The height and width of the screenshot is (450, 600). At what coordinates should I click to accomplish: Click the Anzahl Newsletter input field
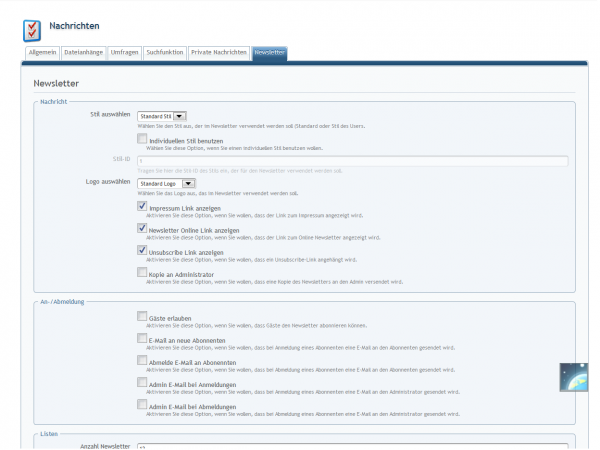(352, 446)
